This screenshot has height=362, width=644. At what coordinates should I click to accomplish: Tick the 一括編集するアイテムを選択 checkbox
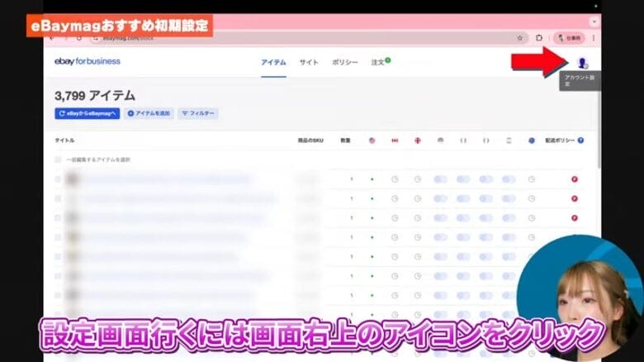point(58,160)
